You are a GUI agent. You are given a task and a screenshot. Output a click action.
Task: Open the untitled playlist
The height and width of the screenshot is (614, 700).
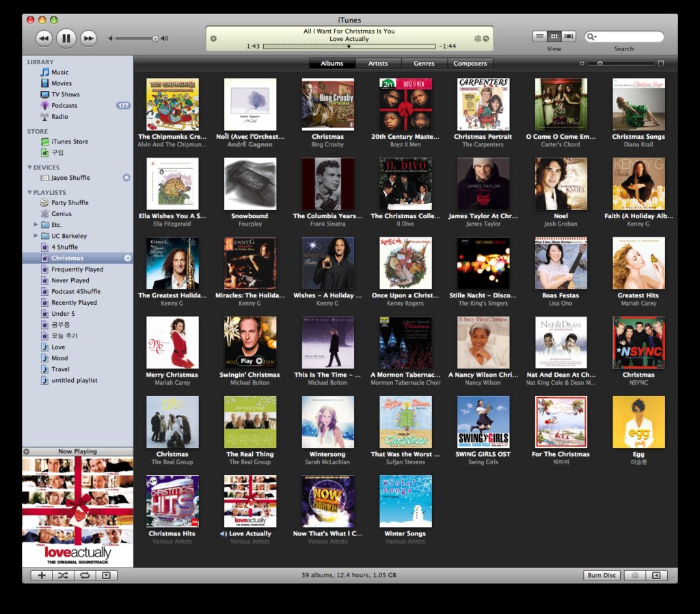pyautogui.click(x=74, y=380)
